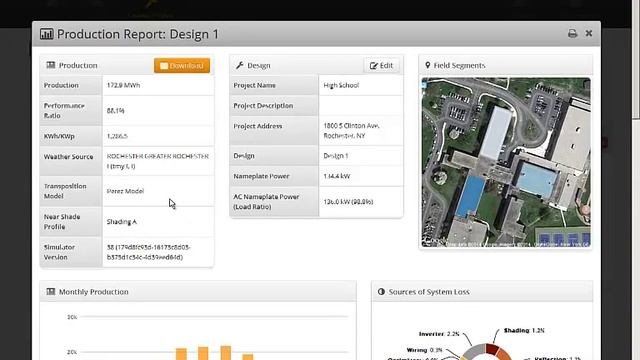This screenshot has width=640, height=360.
Task: Click the print icon in report header
Action: click(572, 33)
